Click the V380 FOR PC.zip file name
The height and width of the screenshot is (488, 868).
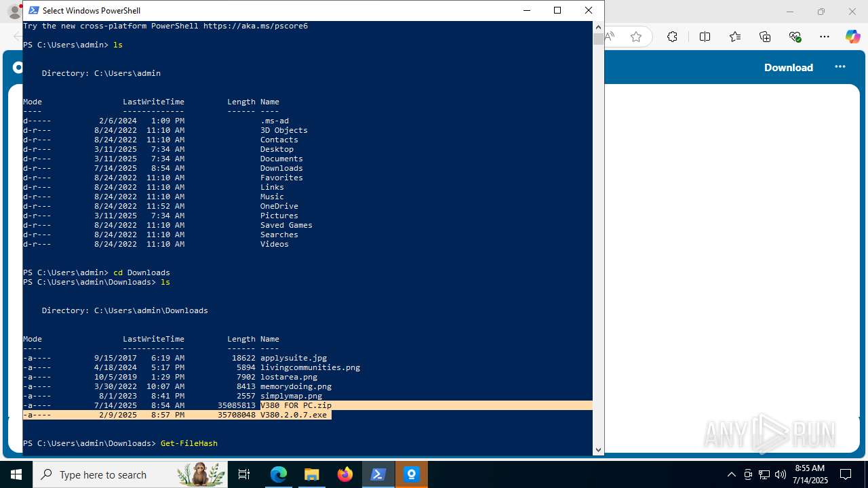pyautogui.click(x=296, y=405)
